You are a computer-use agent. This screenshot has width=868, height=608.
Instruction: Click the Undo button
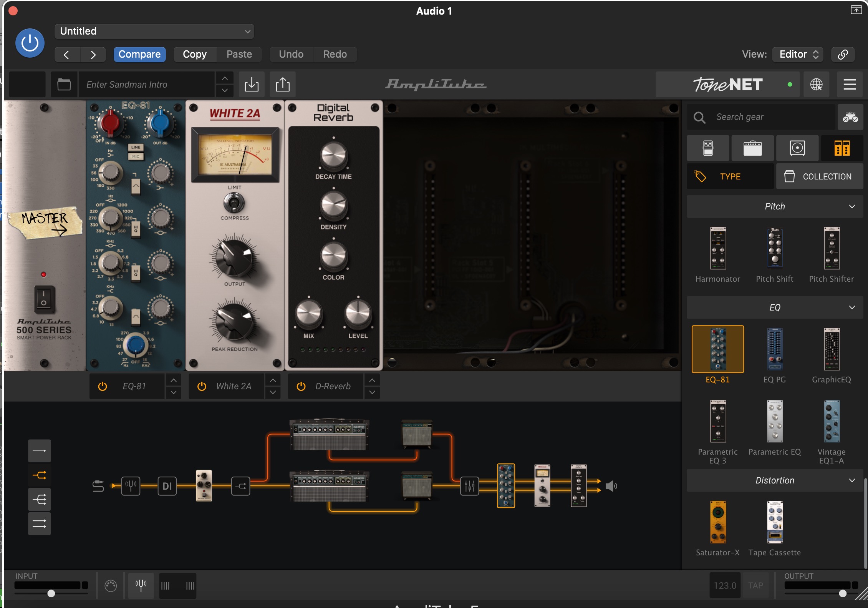(x=291, y=55)
